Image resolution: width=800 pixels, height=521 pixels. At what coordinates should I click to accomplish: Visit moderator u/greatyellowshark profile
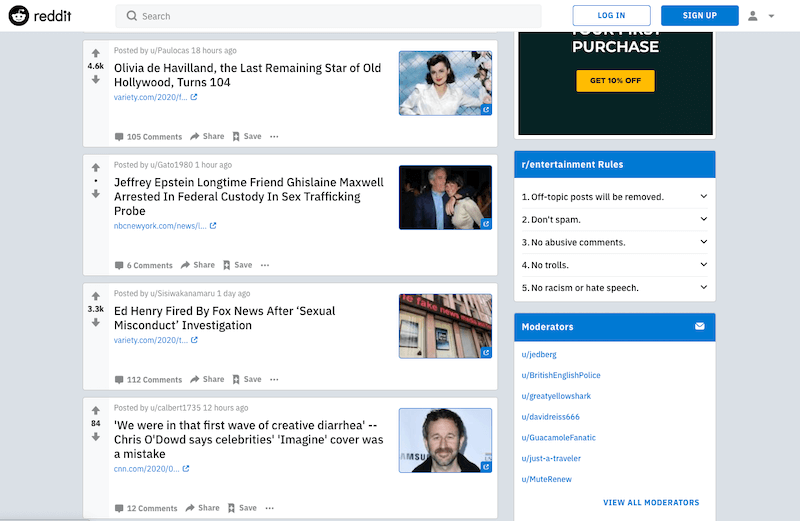click(x=556, y=396)
